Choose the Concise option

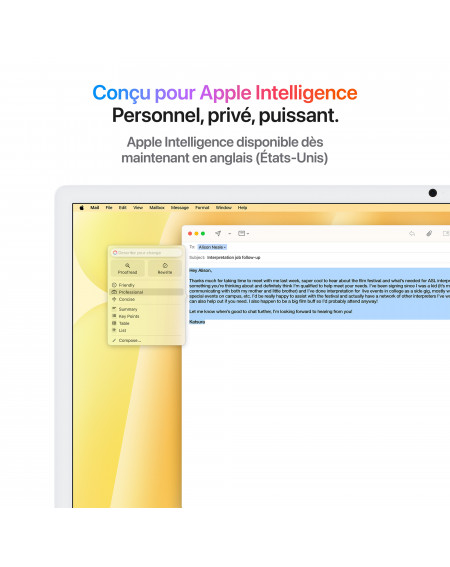click(x=146, y=299)
